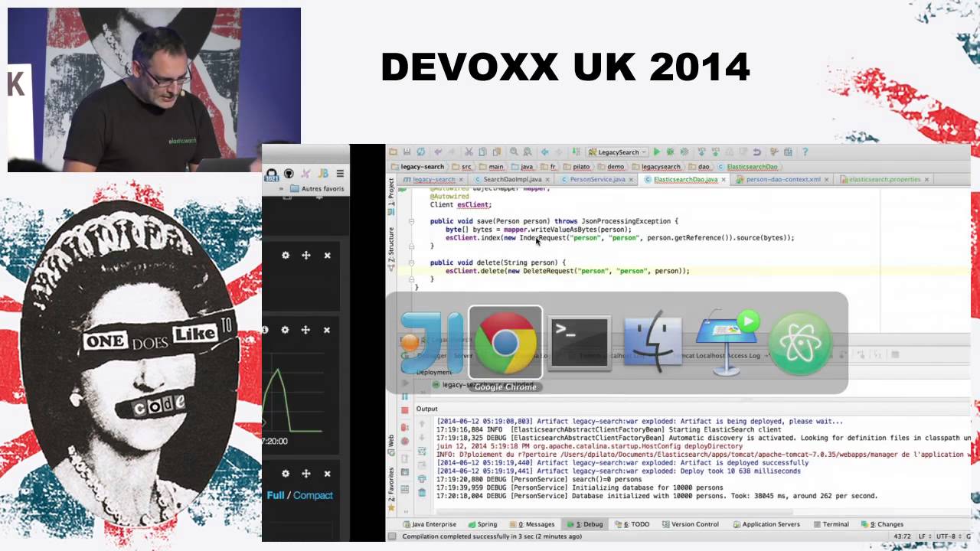
Task: Click the info icon on chart panel
Action: [265, 330]
